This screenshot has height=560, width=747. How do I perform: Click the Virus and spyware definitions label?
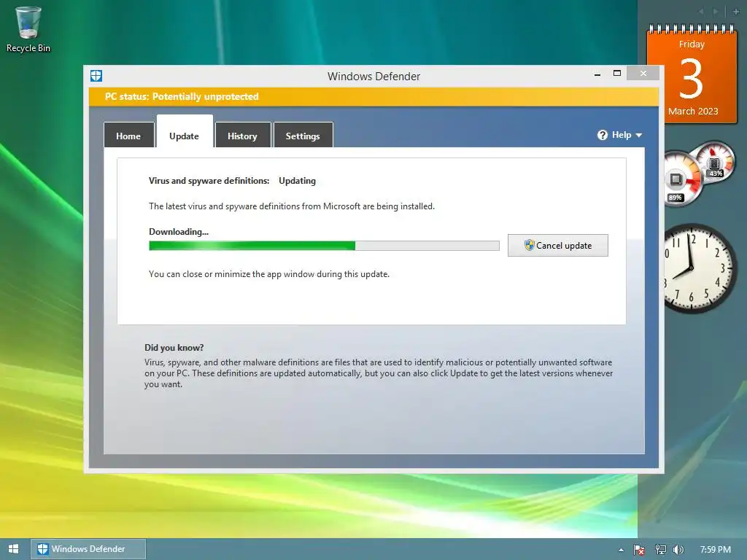(209, 181)
